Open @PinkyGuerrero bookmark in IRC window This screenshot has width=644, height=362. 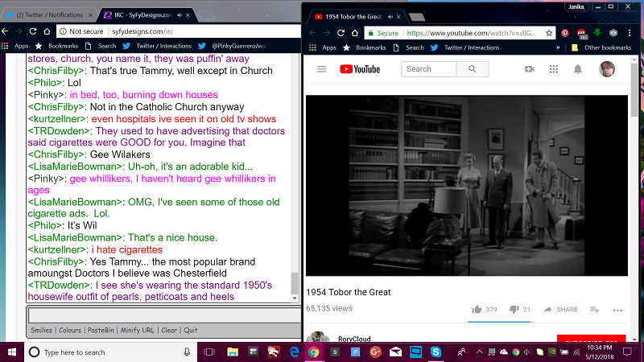(x=233, y=46)
